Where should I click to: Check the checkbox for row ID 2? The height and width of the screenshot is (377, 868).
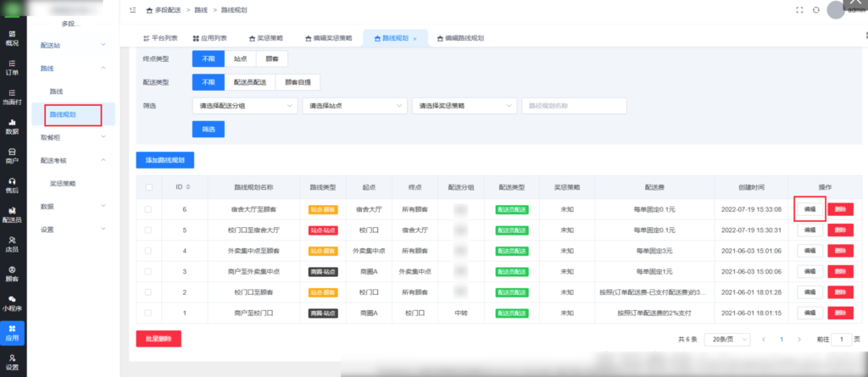pos(148,291)
